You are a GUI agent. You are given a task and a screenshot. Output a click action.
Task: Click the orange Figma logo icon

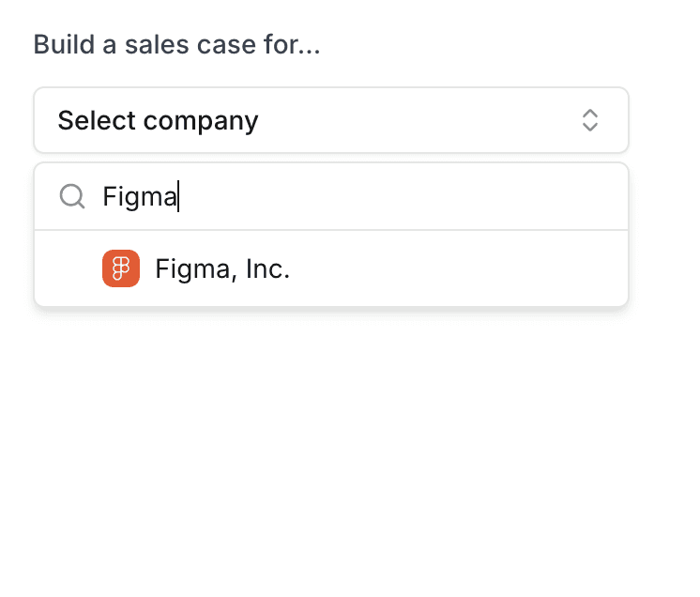coord(121,269)
